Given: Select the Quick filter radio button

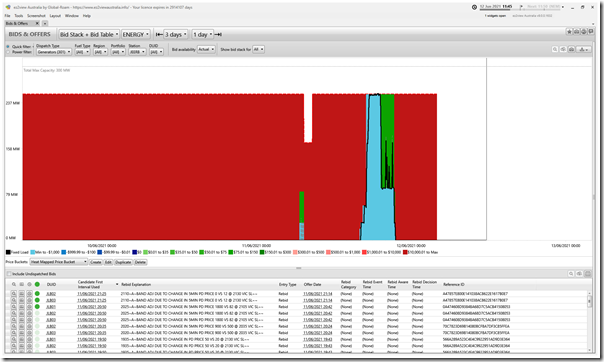Looking at the screenshot, I should [x=8, y=47].
